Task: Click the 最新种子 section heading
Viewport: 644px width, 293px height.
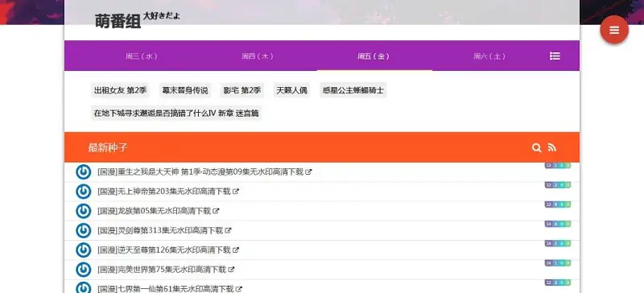Action: (x=108, y=147)
